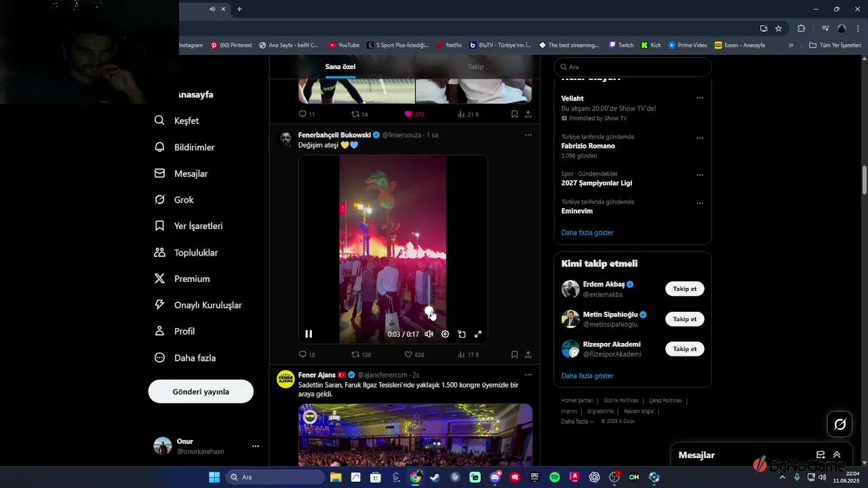Open Fener Ajans post image

tap(415, 435)
